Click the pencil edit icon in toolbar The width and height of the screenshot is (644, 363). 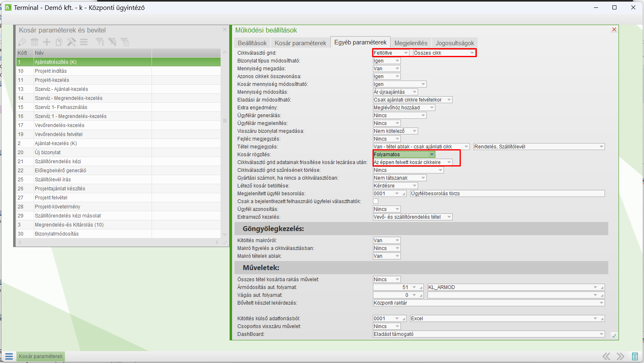[x=22, y=42]
